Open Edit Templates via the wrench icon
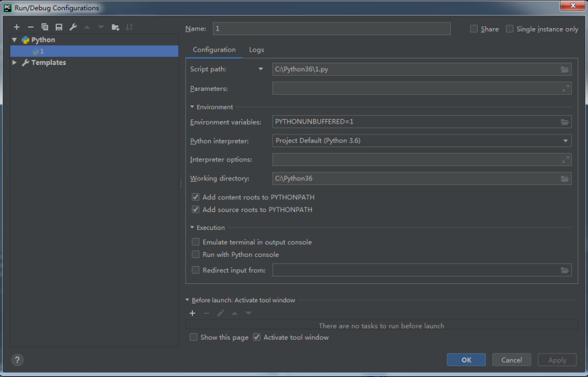The height and width of the screenshot is (377, 588). (73, 26)
